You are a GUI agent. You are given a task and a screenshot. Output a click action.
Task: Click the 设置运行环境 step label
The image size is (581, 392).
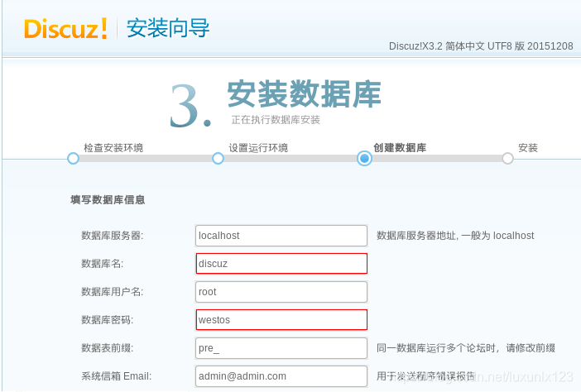pos(258,148)
